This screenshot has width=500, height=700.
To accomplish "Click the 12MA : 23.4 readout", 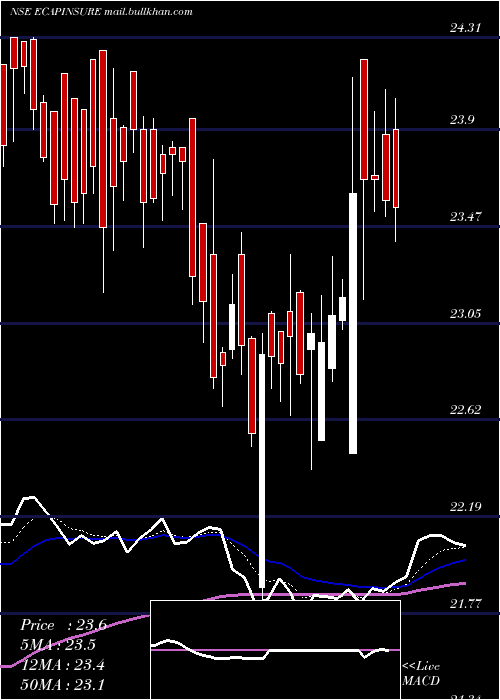I will [x=62, y=665].
